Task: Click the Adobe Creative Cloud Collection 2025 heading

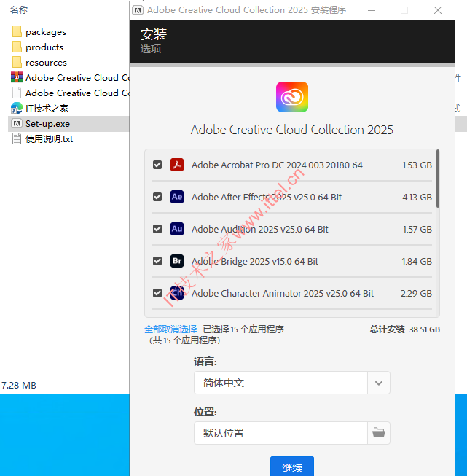Action: (292, 130)
